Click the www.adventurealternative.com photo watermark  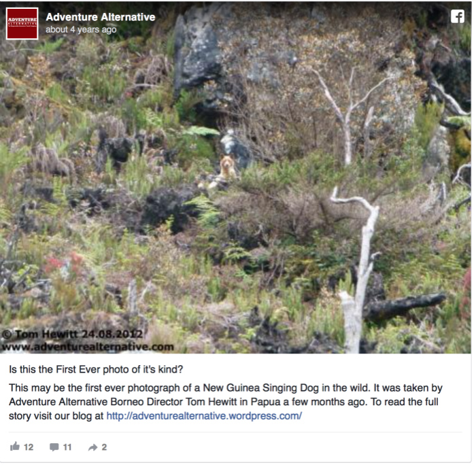88,347
